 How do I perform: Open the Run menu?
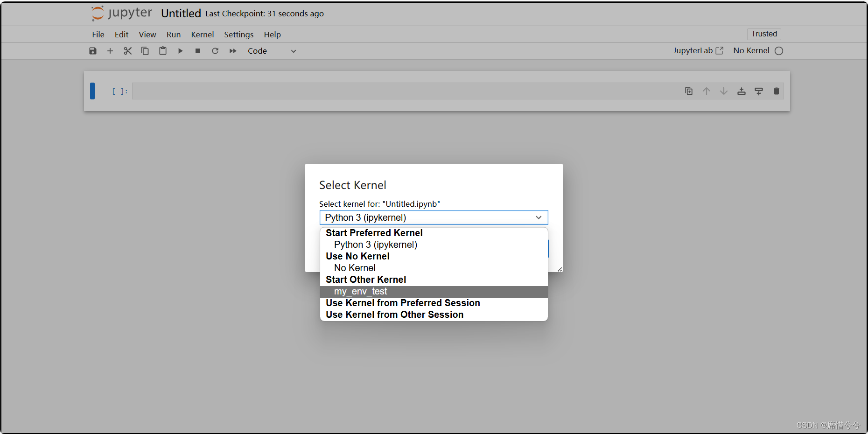pyautogui.click(x=174, y=35)
